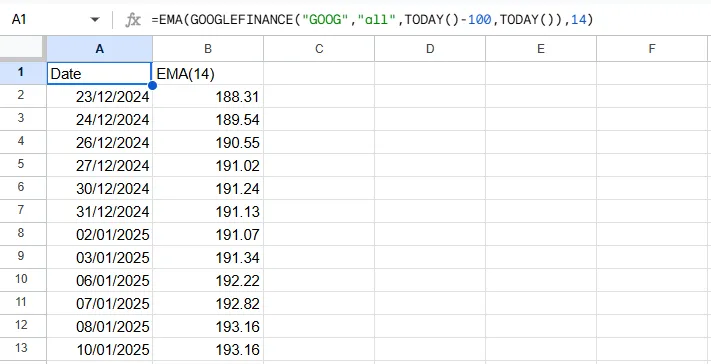The height and width of the screenshot is (364, 711).
Task: Select column F header
Action: tap(652, 49)
